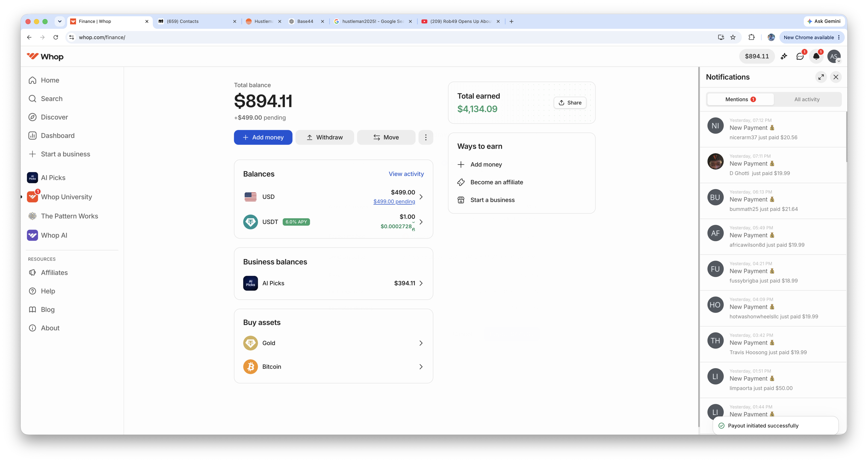Viewport: 868px width, 462px height.
Task: Click the Gold coin icon
Action: (250, 343)
